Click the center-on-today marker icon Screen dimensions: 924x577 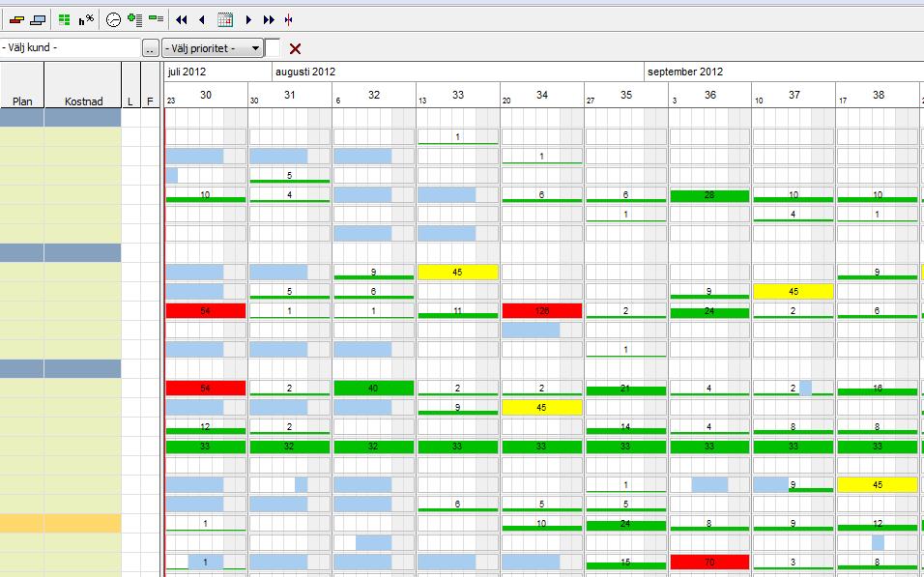288,20
